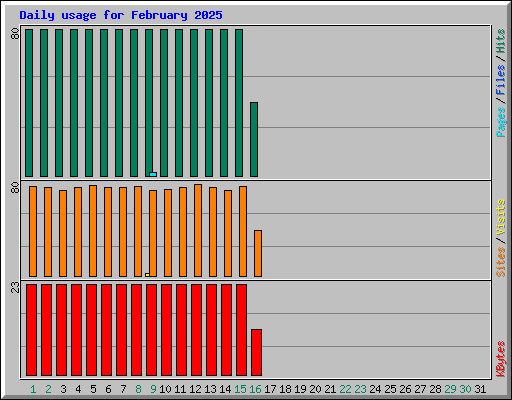The height and width of the screenshot is (400, 512).
Task: Click the green 'Hits' legend label
Action: click(500, 41)
